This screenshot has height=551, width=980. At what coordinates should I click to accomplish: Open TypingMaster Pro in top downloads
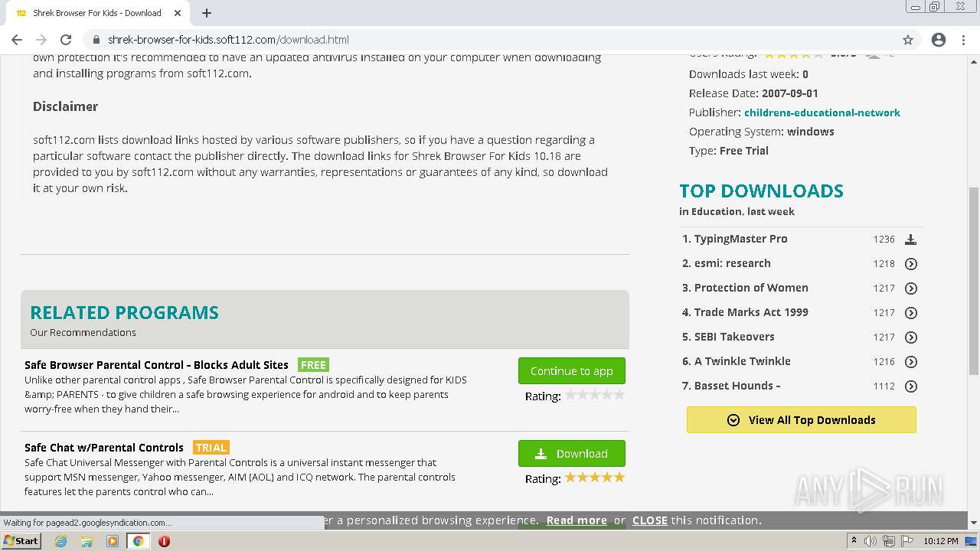(741, 239)
